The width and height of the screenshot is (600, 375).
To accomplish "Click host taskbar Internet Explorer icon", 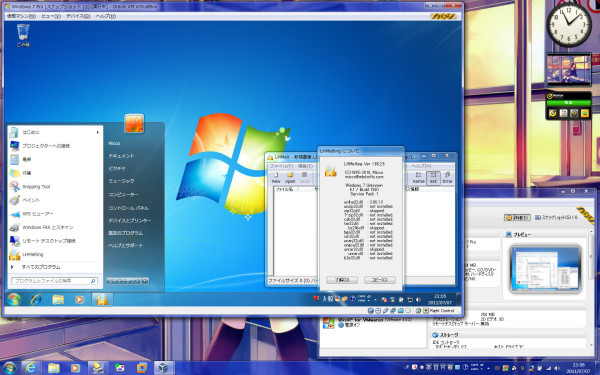I will [x=31, y=368].
